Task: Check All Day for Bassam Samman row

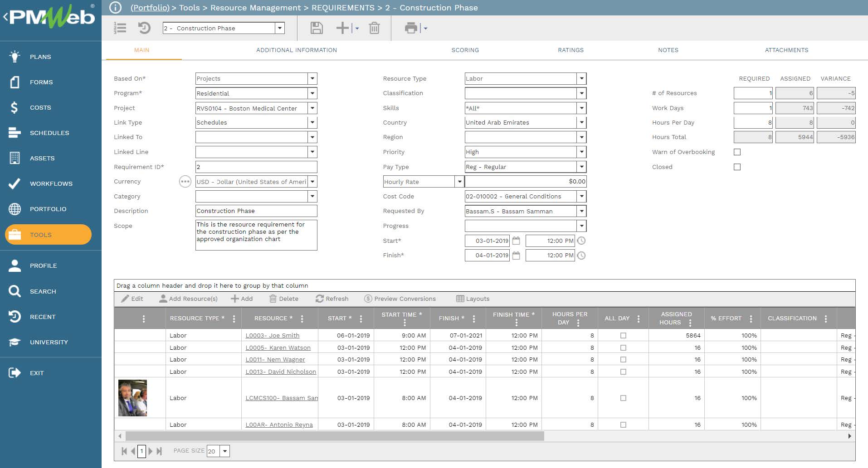Action: pos(623,398)
